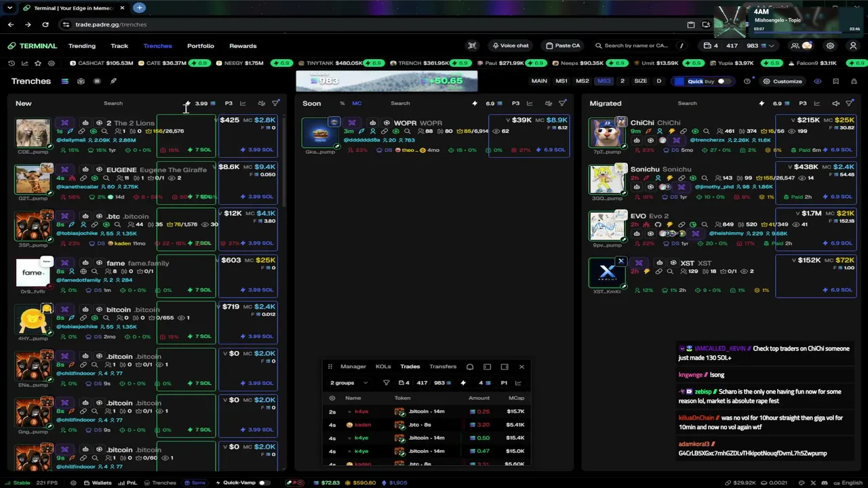Switch to the KOLs tab in the Trades panel
Screen dimensions: 868x488
coord(383,367)
